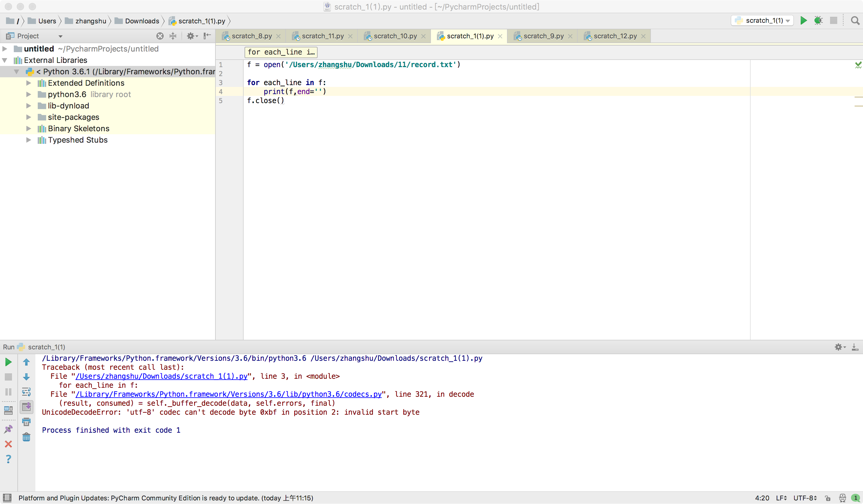Open Run panel settings gear
863x504 pixels.
tap(840, 347)
